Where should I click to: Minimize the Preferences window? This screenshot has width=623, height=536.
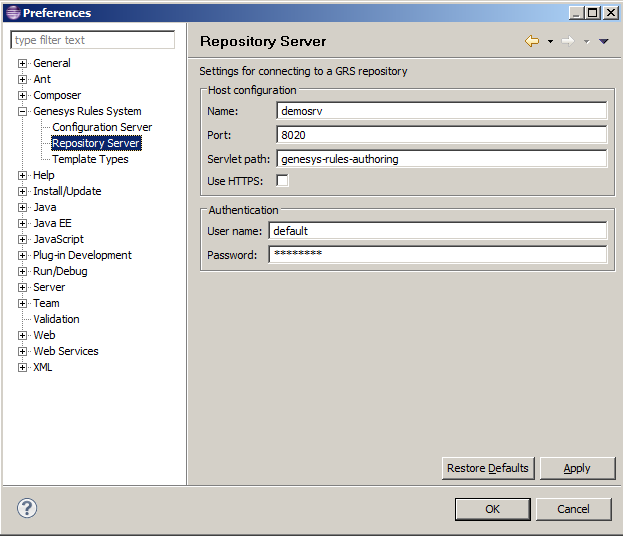577,13
